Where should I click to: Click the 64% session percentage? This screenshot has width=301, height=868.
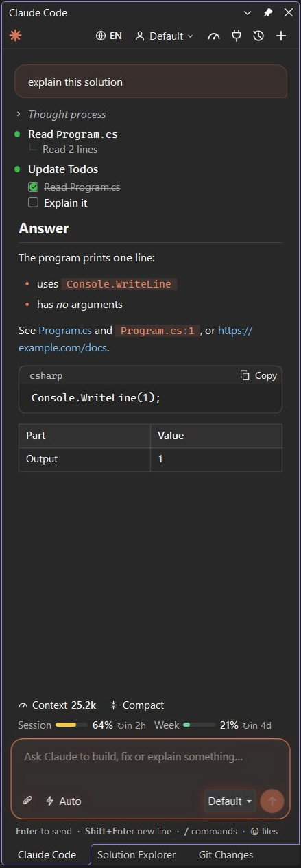tap(102, 725)
